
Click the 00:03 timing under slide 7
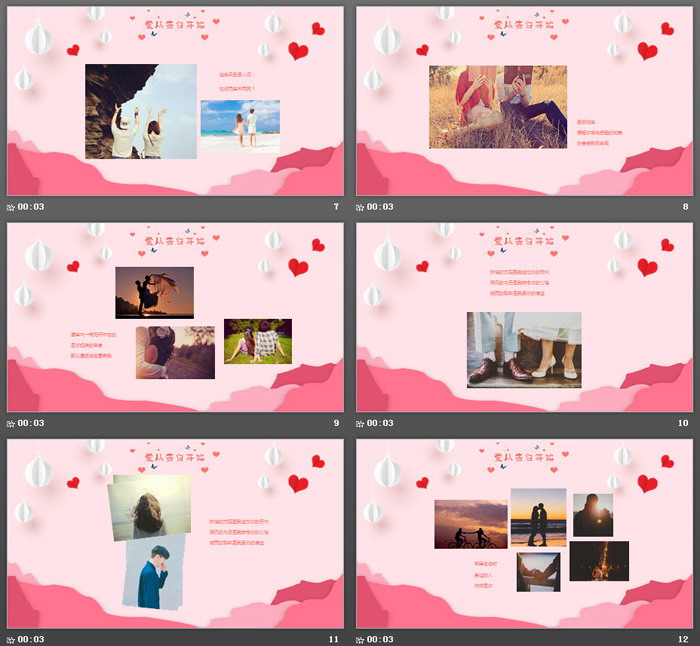pyautogui.click(x=30, y=207)
